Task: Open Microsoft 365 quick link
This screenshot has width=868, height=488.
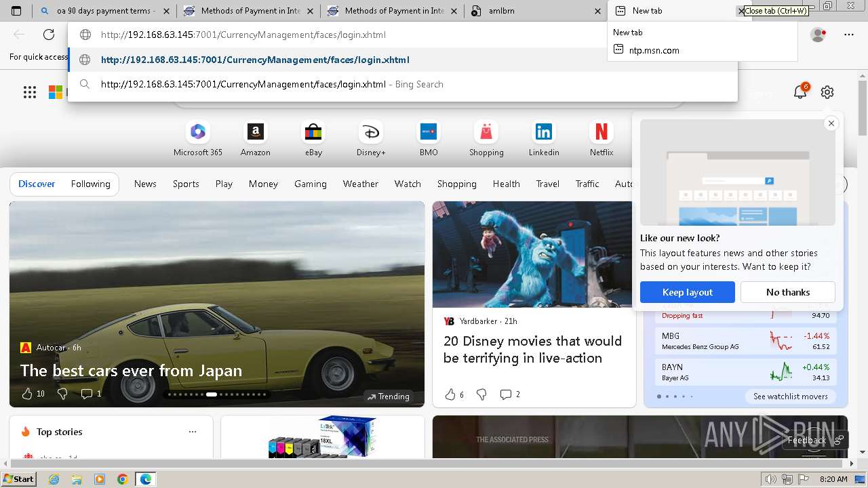Action: (x=198, y=139)
